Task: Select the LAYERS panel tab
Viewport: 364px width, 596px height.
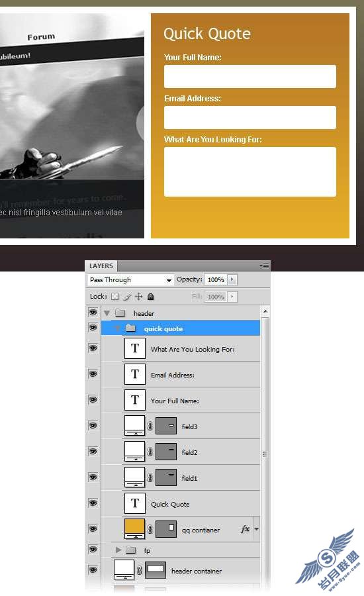Action: pos(101,266)
